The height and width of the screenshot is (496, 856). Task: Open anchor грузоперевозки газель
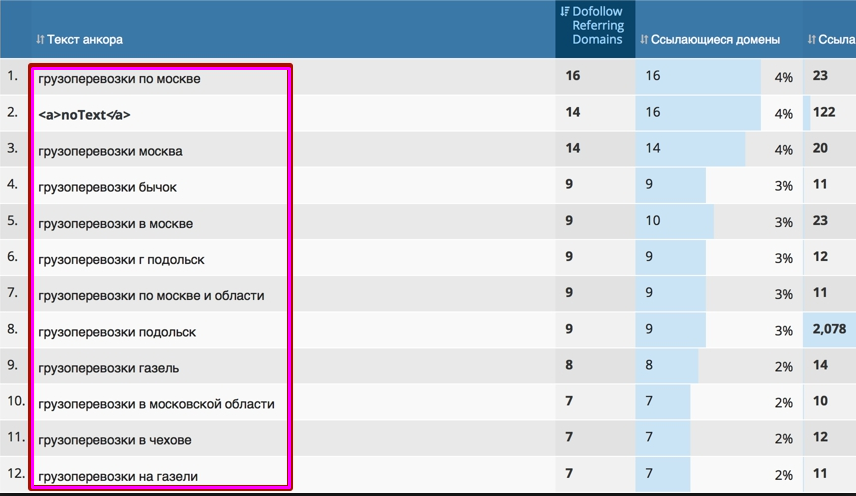(108, 368)
